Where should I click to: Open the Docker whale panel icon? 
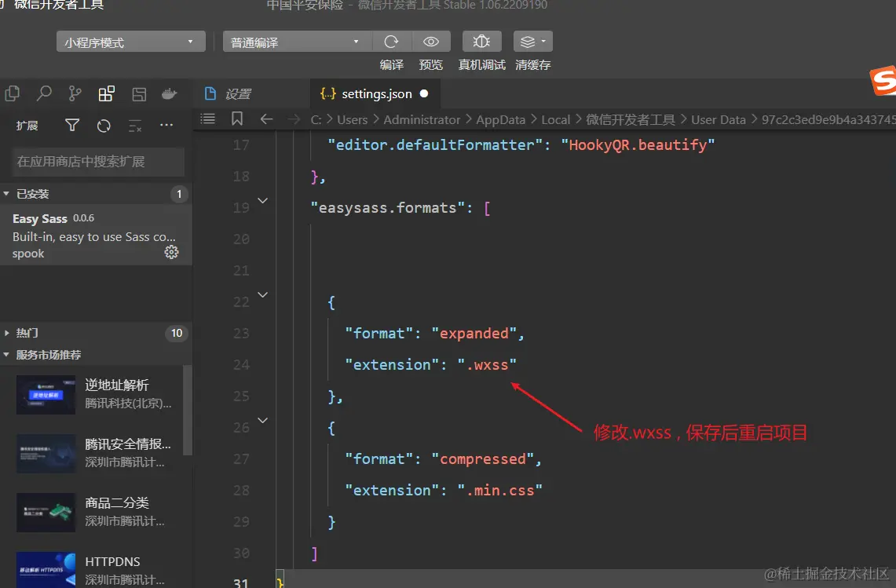pos(169,94)
